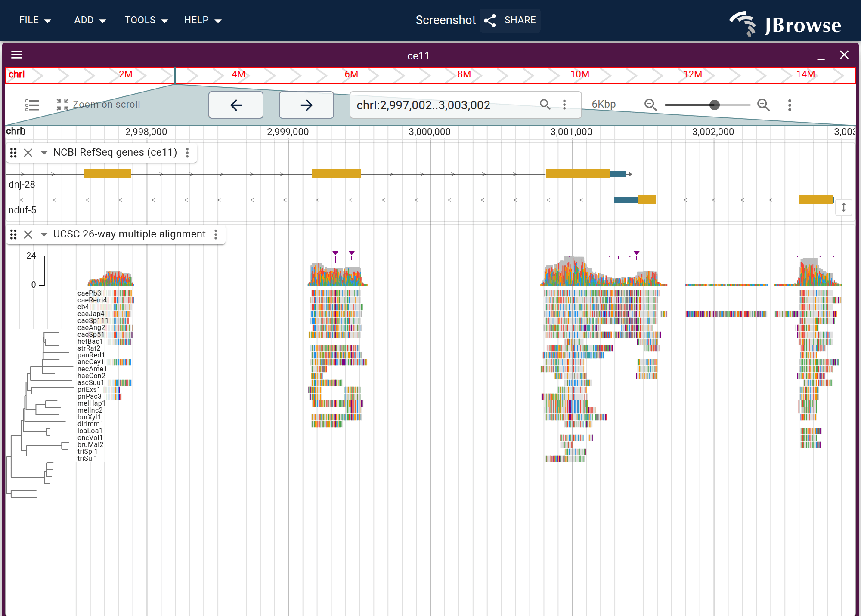Open the HELP menu
This screenshot has height=616, width=861.
pyautogui.click(x=203, y=20)
